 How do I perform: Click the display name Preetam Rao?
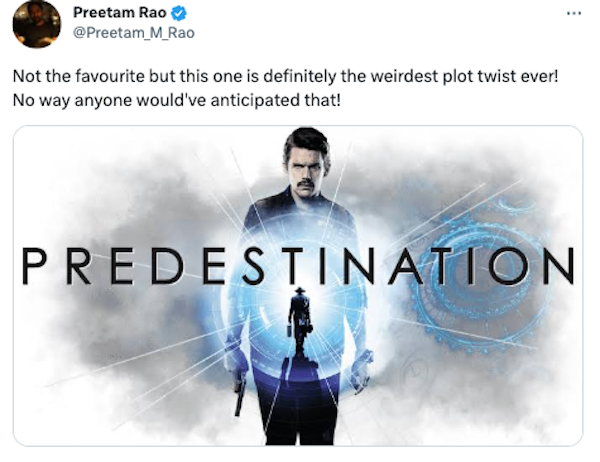119,13
